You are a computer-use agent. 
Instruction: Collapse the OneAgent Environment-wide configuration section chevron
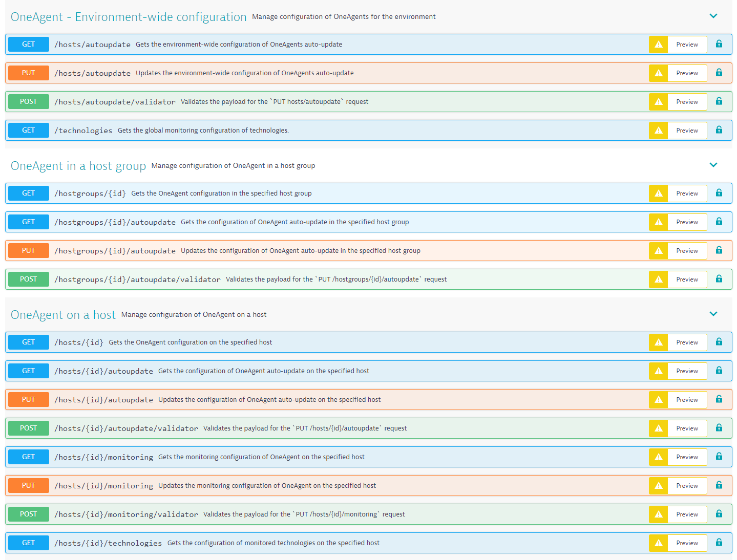[713, 16]
